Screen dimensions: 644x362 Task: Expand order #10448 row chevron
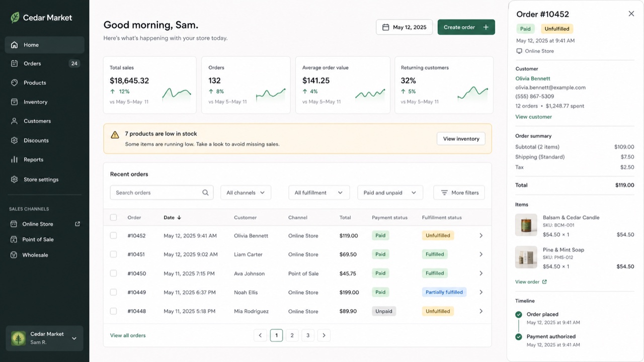(481, 311)
